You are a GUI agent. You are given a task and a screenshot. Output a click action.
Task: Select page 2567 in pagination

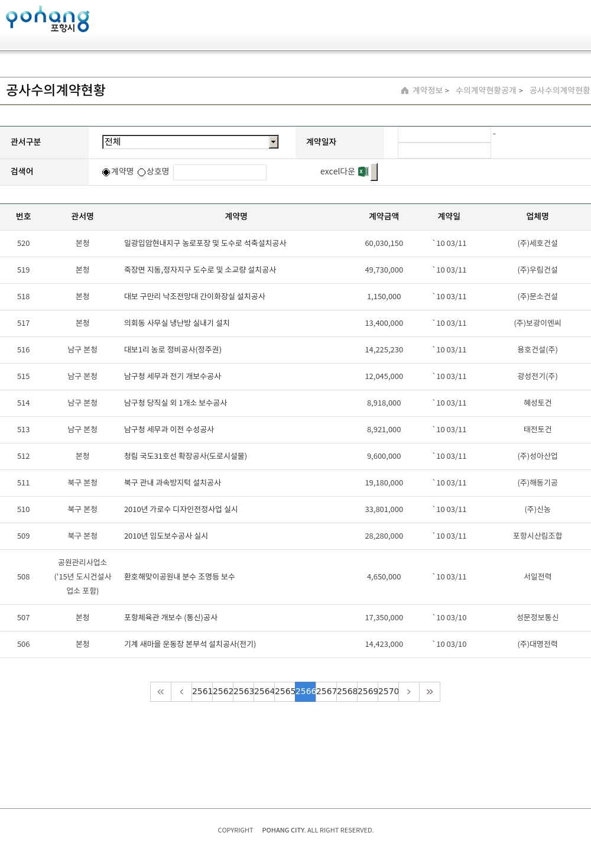tap(326, 692)
